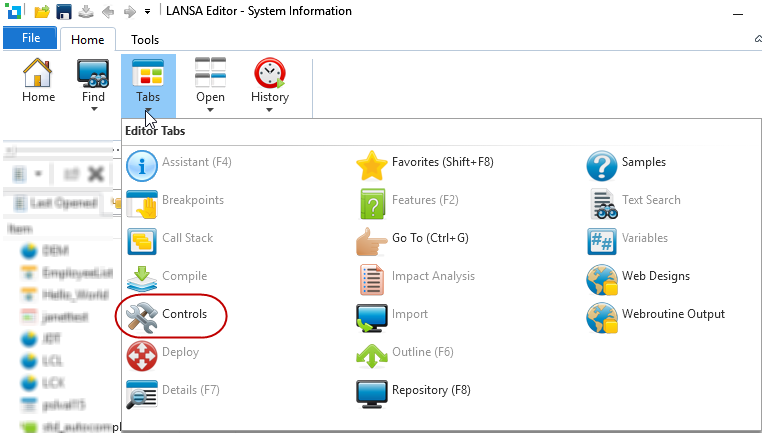Select the Repository (F8) label
This screenshot has height=433, width=763.
point(431,390)
